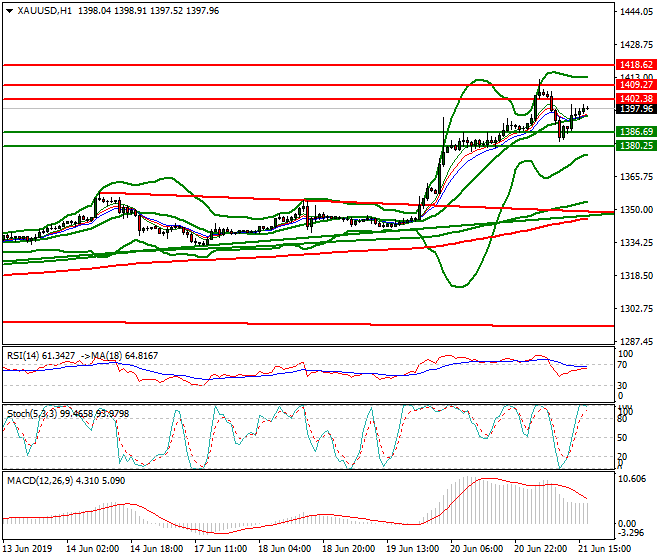The width and height of the screenshot is (660, 560).
Task: Click the XAUUSD,H1 symbol title
Action: point(45,11)
